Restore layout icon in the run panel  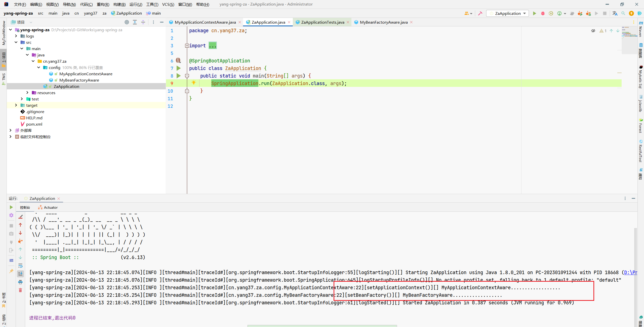[11, 260]
